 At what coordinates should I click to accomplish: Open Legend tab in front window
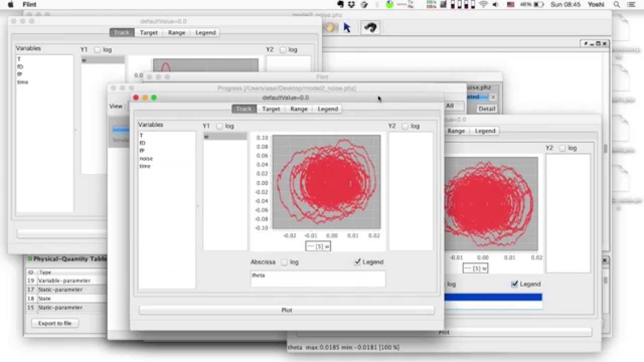(x=328, y=109)
